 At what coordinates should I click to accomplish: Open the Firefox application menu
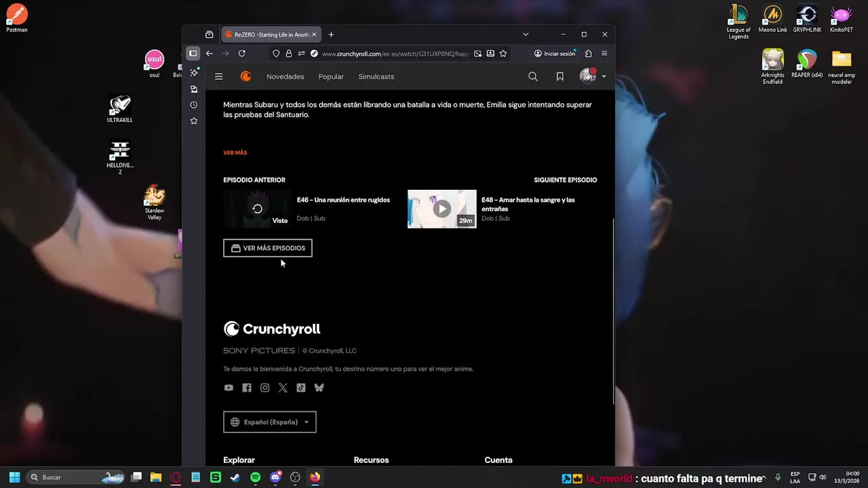coord(604,54)
